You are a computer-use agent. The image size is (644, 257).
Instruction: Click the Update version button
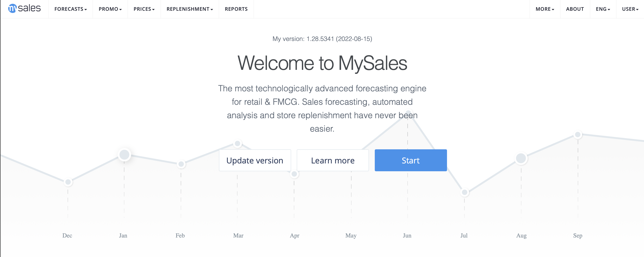click(x=255, y=160)
